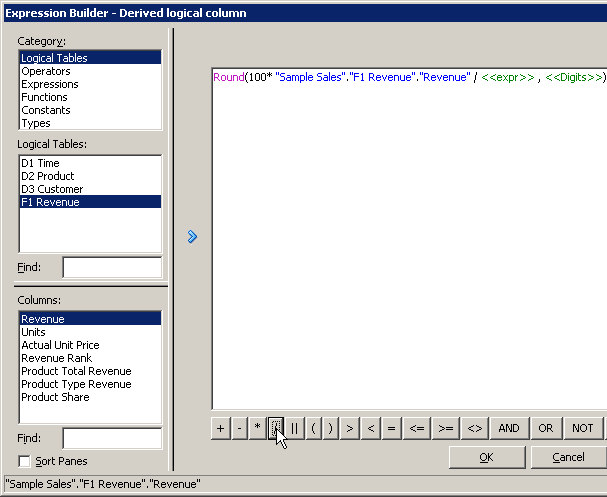Enable the Sort Panes checkbox

point(24,461)
